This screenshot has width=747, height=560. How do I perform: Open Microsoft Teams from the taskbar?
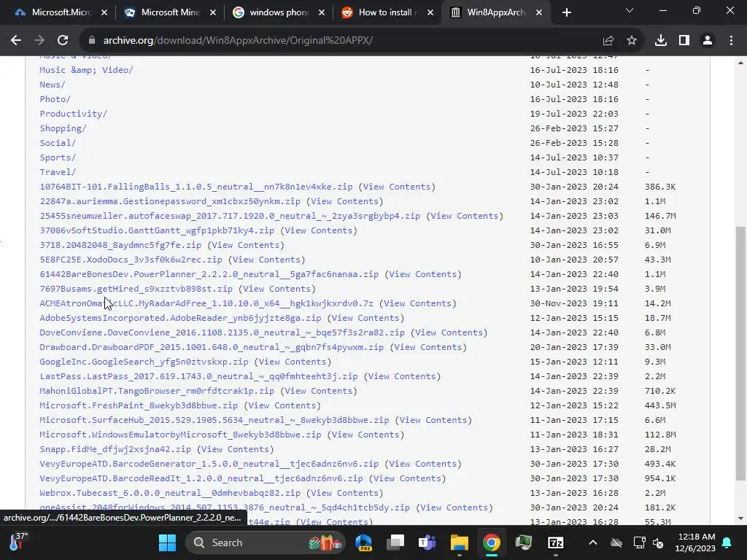click(427, 542)
